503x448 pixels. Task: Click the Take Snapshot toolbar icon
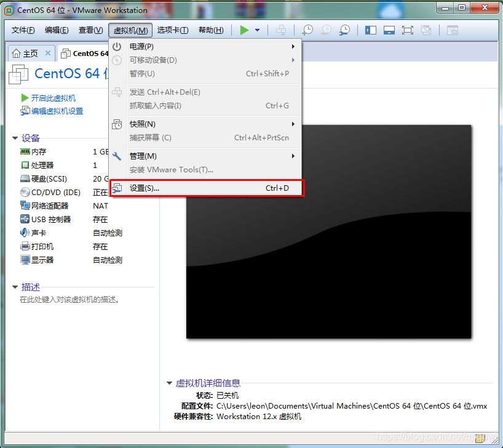307,30
